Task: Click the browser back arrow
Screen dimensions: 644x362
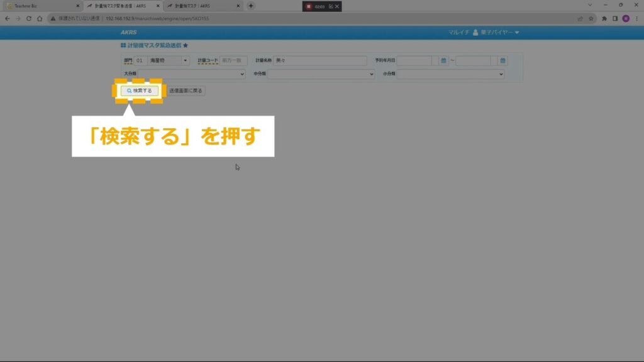Action: [7, 19]
